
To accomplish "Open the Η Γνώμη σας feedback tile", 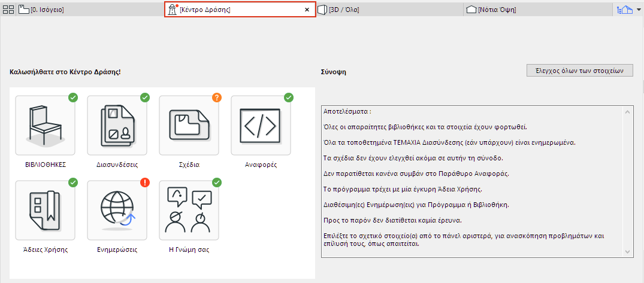I will [189, 210].
